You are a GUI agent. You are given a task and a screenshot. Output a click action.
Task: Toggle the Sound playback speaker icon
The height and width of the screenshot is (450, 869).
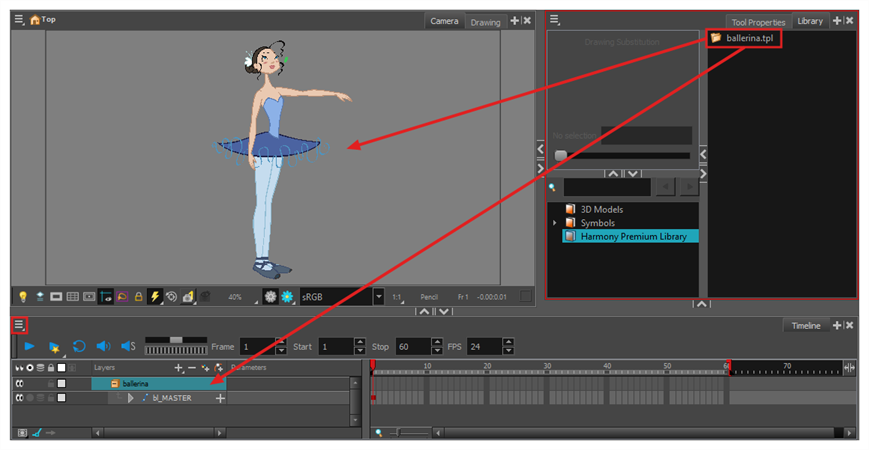pyautogui.click(x=103, y=346)
